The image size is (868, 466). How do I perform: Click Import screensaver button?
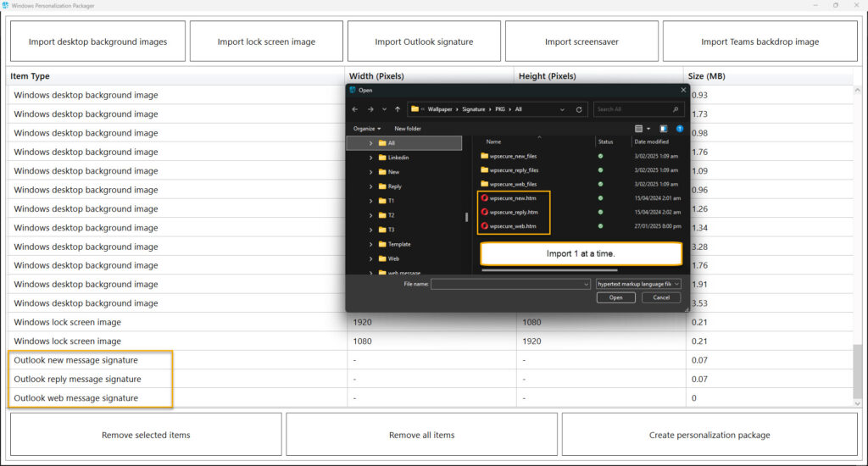click(x=581, y=42)
